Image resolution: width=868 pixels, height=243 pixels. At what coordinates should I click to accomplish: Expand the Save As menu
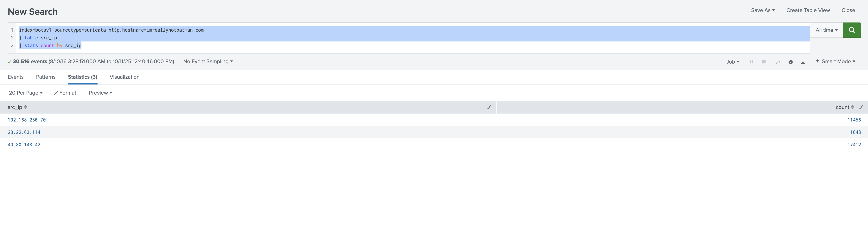(763, 10)
